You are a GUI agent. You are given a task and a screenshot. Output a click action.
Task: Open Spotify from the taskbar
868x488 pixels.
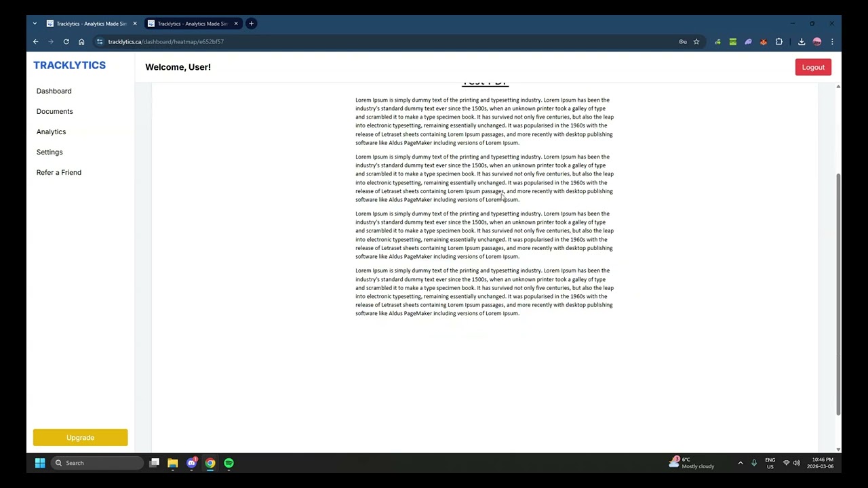click(229, 463)
